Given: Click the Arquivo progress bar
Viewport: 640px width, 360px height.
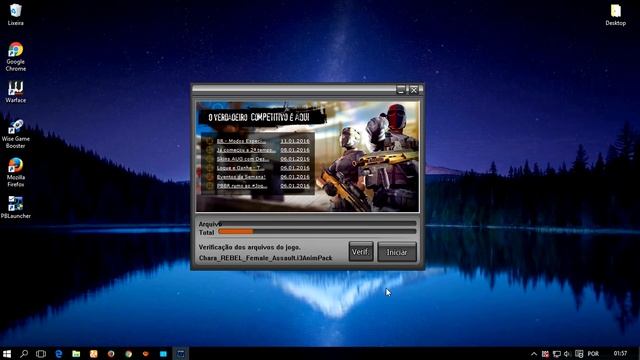Looking at the screenshot, I should pyautogui.click(x=317, y=223).
